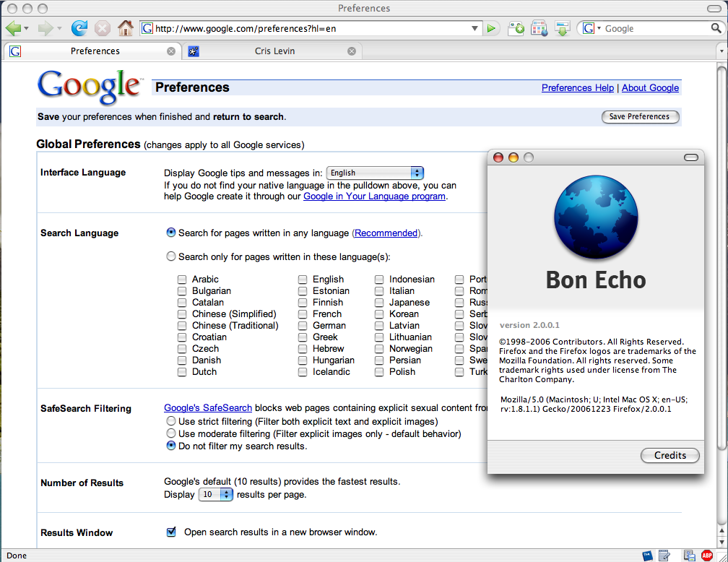Screen dimensions: 728x562
Task: Check the Japanese language checkbox
Action: [379, 303]
